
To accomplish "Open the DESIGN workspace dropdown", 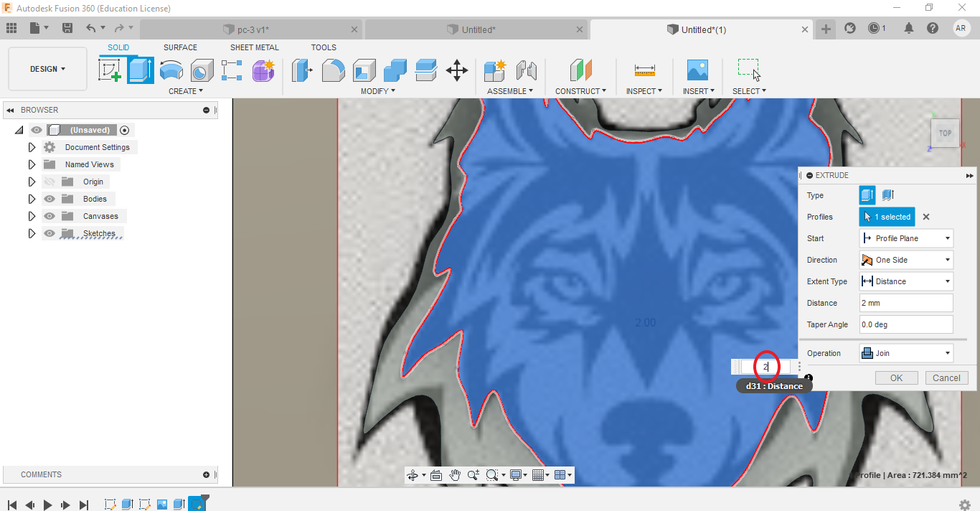I will pyautogui.click(x=47, y=69).
